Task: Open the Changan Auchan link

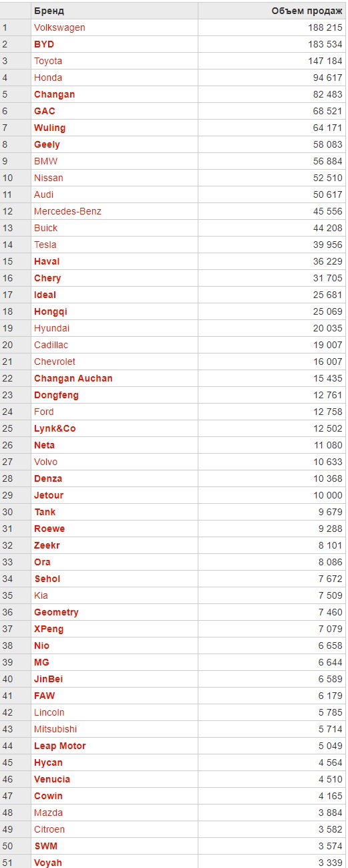Action: (73, 378)
